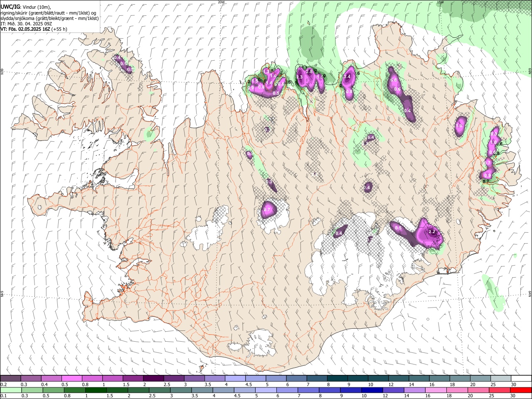The width and height of the screenshot is (532, 399).
Task: Pick the white swatch labelled 30 in snow scale
Action: [x=521, y=379]
